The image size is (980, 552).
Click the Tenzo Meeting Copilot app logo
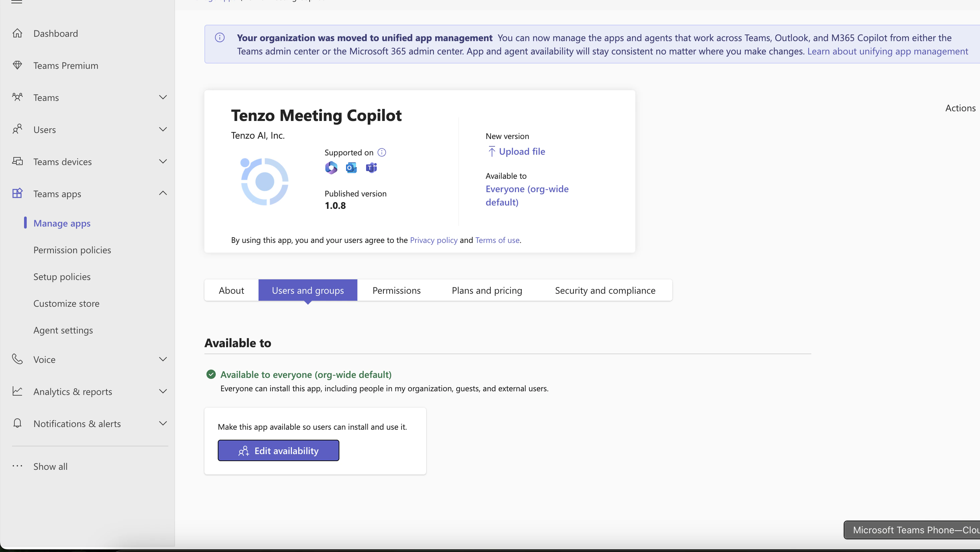click(264, 181)
